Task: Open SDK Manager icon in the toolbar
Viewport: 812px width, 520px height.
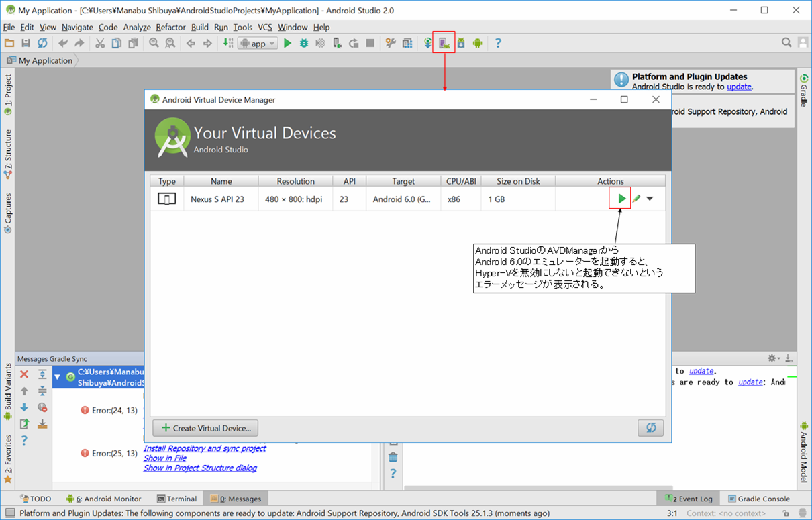Action: [461, 43]
